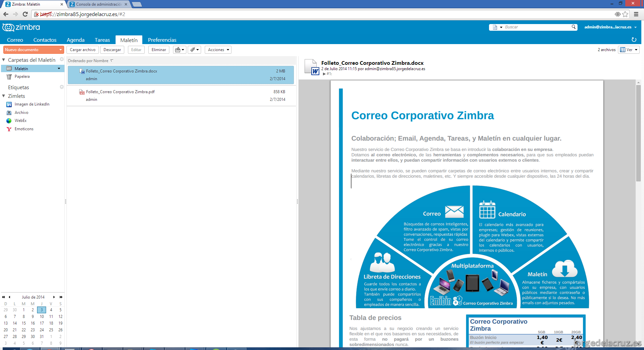The width and height of the screenshot is (644, 350).
Task: Switch to the Contactos tab
Action: tap(45, 40)
